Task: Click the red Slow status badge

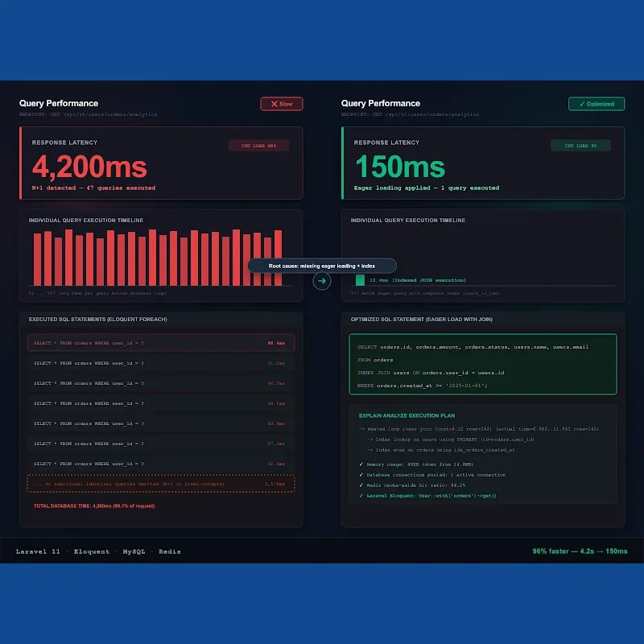Action: [x=281, y=104]
